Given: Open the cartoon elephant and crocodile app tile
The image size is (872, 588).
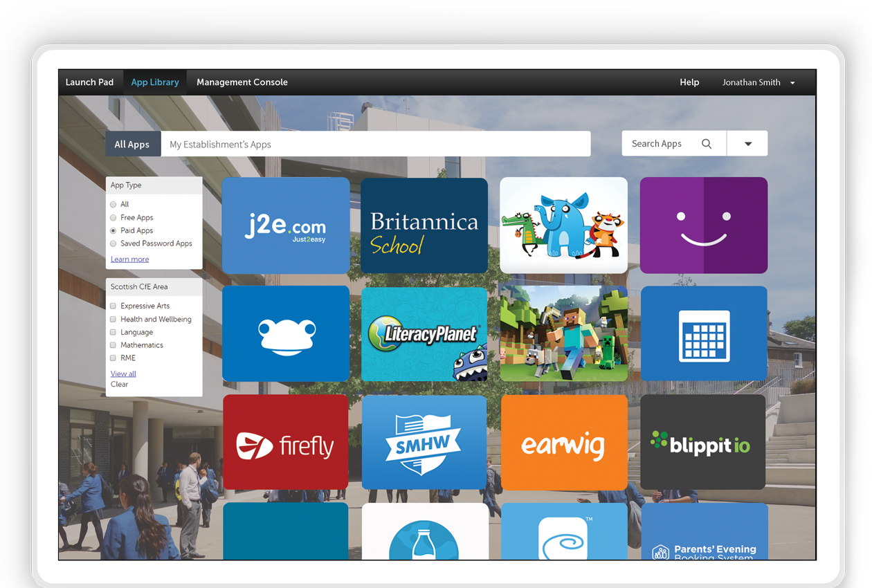Looking at the screenshot, I should [563, 226].
